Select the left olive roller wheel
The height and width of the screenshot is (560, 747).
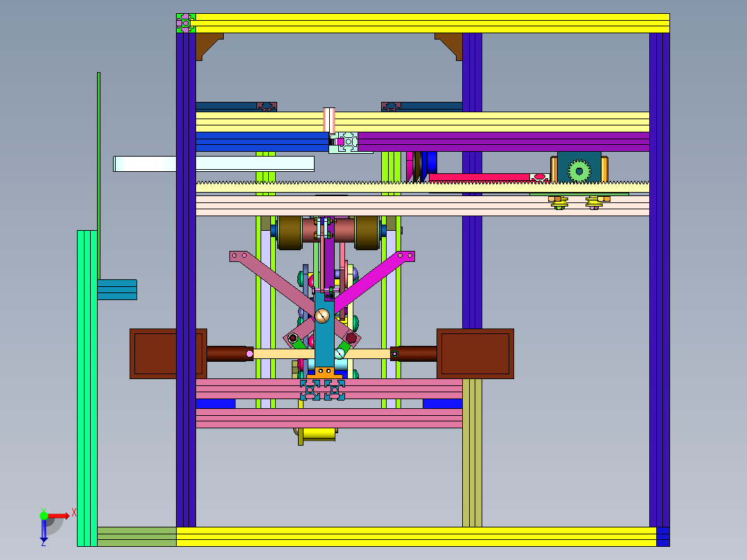click(x=290, y=233)
